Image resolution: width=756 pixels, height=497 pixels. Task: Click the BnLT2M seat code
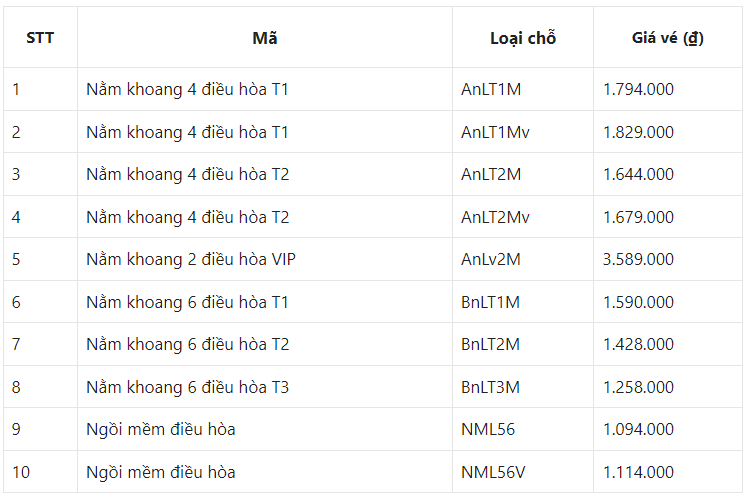click(490, 344)
